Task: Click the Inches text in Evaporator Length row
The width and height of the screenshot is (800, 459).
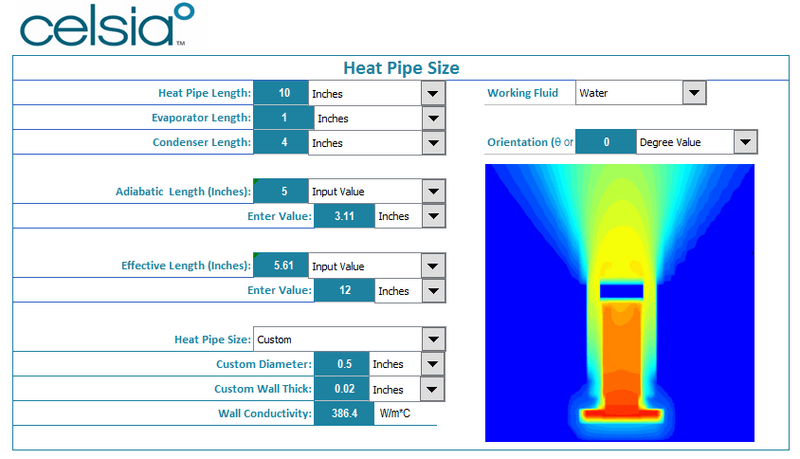Action: 333,118
